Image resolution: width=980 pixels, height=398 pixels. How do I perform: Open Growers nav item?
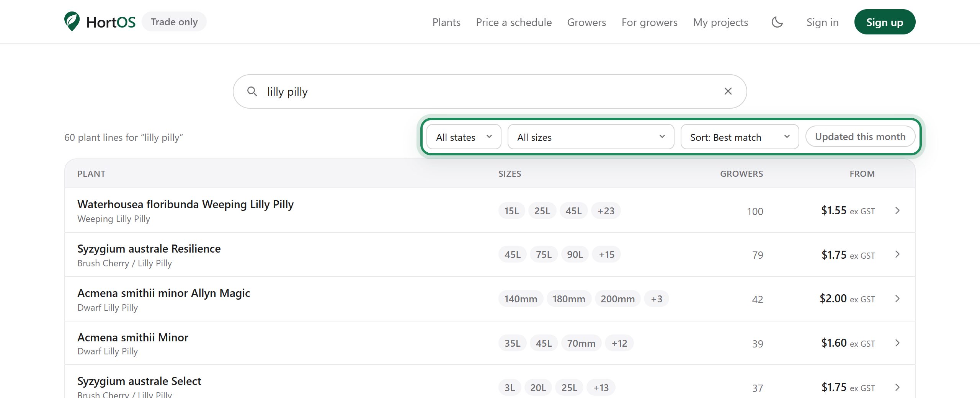(586, 22)
